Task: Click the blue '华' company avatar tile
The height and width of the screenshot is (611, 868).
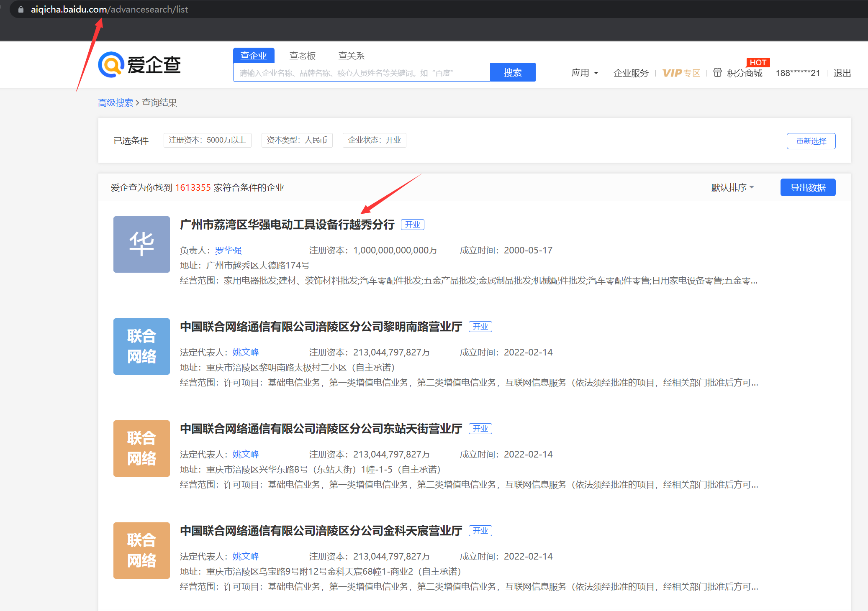Action: click(x=141, y=244)
